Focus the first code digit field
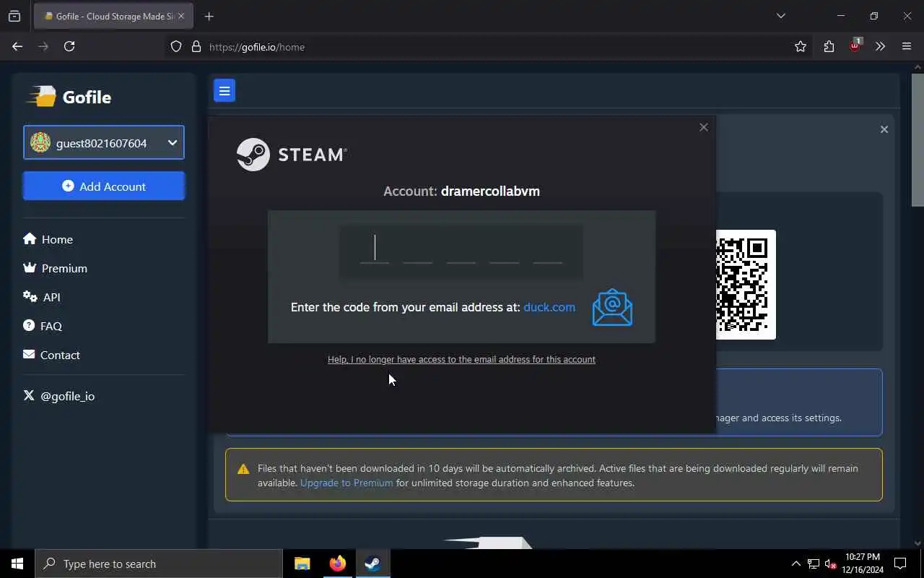924x578 pixels. coord(375,249)
